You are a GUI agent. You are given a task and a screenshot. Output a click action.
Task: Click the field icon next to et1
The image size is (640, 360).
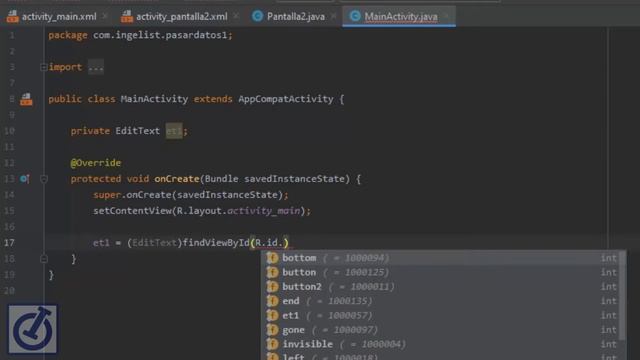click(272, 316)
